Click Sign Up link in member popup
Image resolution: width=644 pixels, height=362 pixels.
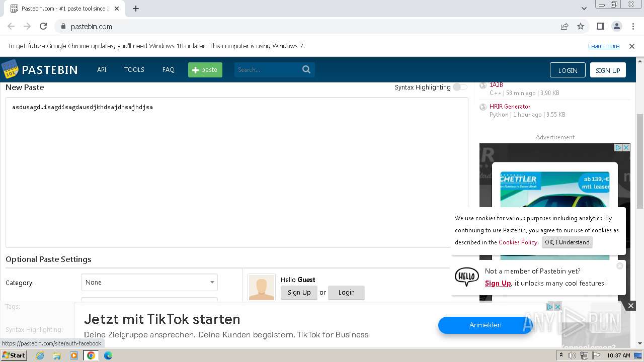coord(498,283)
